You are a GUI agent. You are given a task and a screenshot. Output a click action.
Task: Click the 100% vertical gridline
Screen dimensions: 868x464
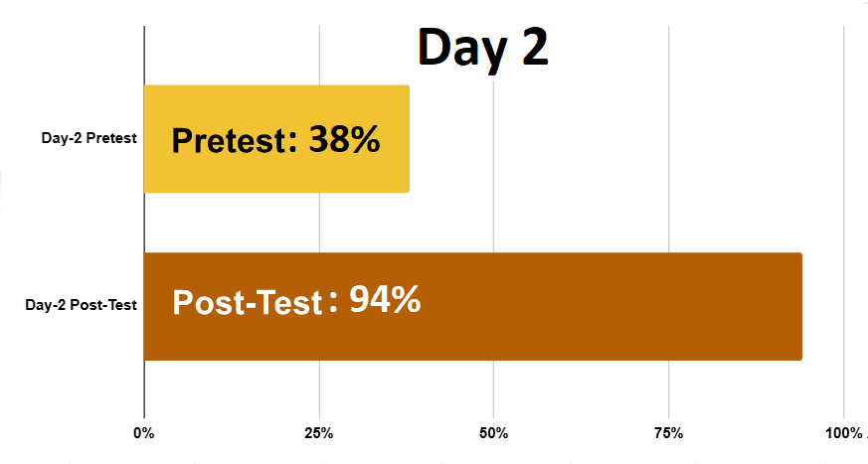(x=844, y=222)
